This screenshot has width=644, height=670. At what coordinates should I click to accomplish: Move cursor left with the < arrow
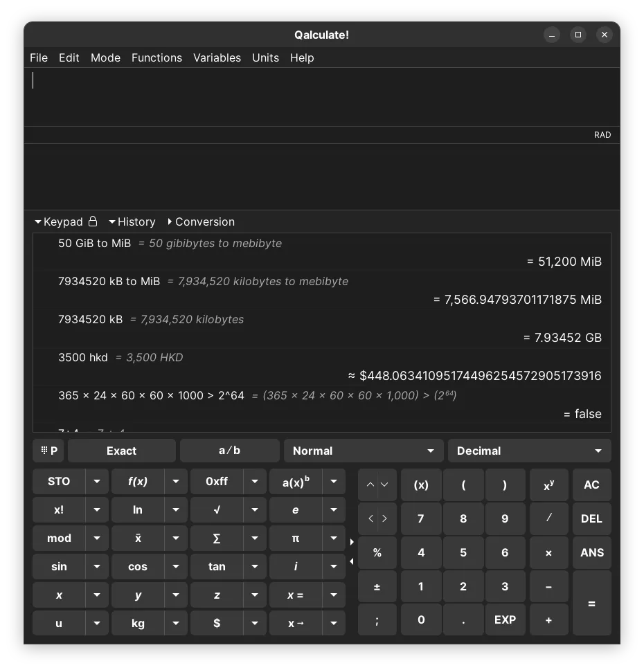(370, 518)
